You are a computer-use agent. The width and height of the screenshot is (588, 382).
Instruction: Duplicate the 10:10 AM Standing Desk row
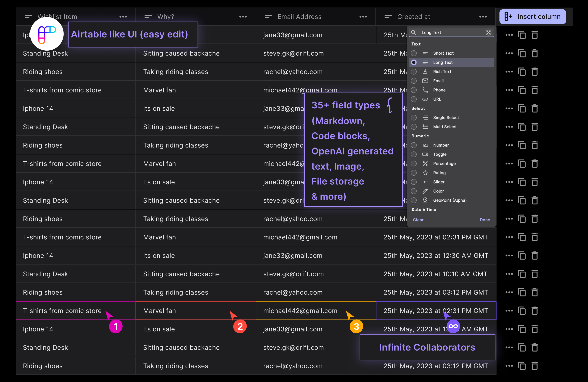[522, 274]
